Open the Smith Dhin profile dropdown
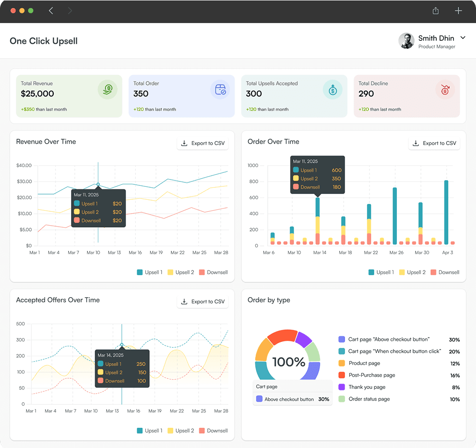This screenshot has height=448, width=476. tap(463, 37)
